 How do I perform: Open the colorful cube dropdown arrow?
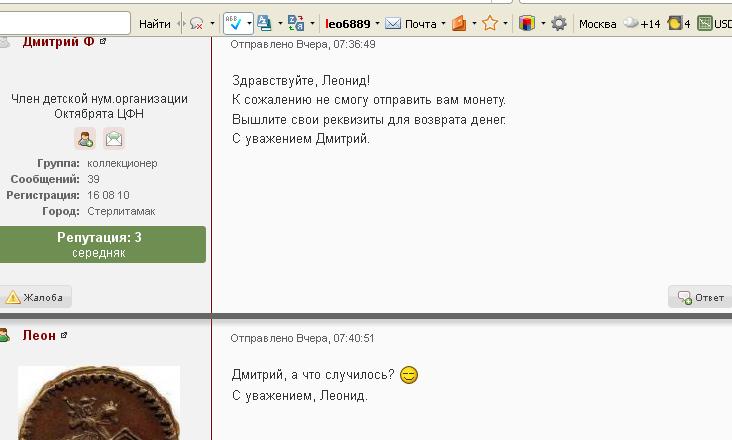pos(543,23)
